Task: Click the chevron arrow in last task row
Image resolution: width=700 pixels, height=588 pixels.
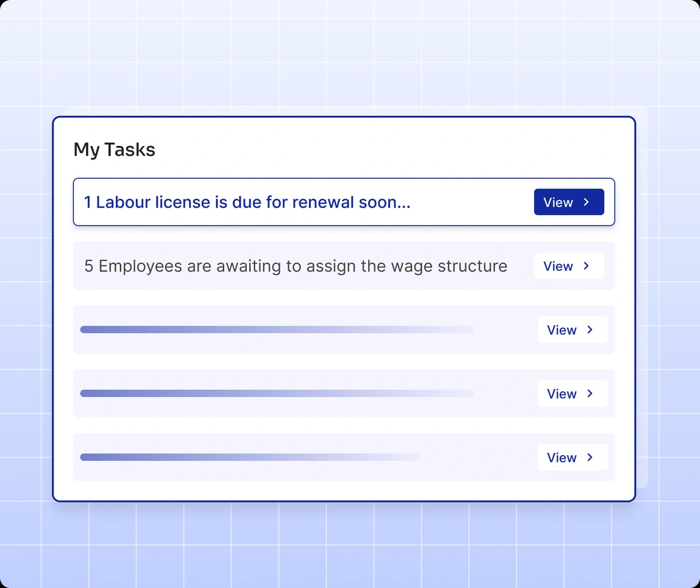Action: tap(590, 457)
